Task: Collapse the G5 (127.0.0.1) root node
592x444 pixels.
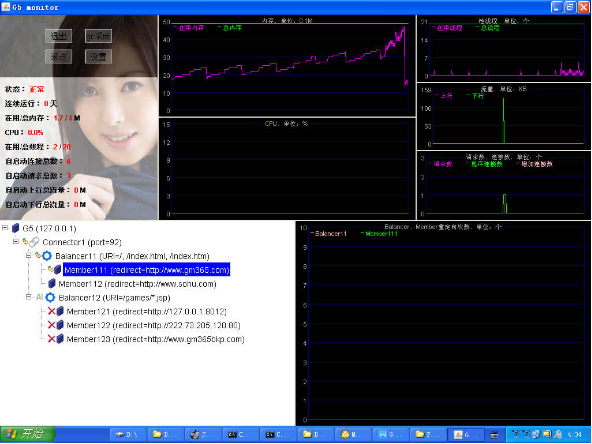Action: 5,228
